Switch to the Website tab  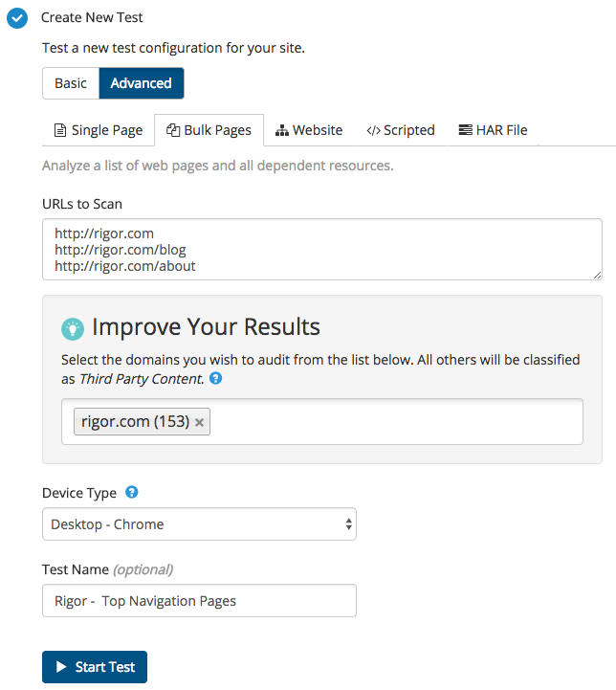pyautogui.click(x=309, y=130)
